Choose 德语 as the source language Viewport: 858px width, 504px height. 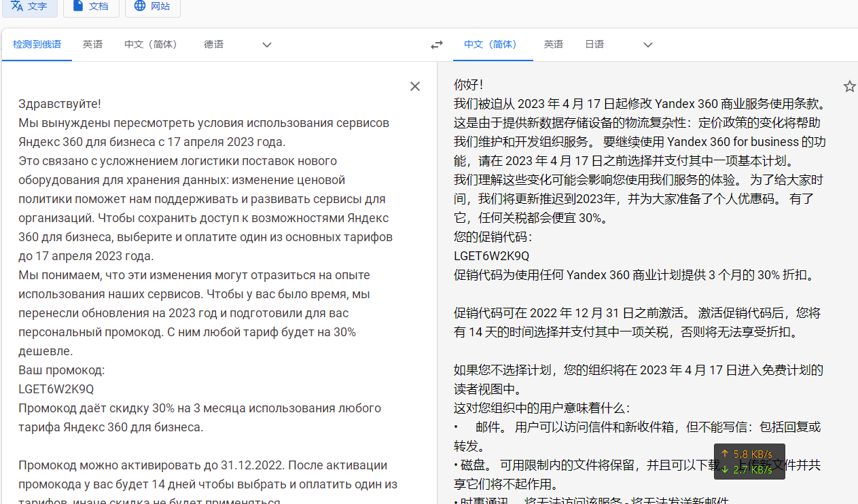tap(213, 45)
